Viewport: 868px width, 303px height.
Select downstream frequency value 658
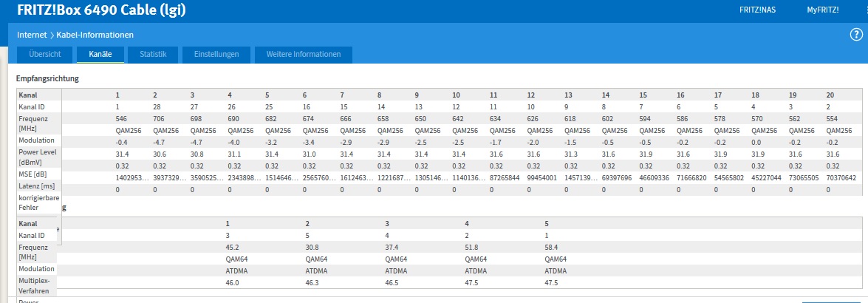[383, 118]
